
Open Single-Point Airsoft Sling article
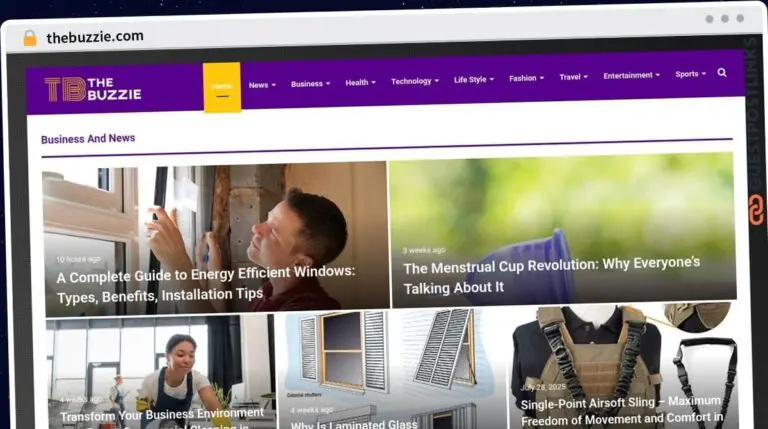[x=621, y=410]
